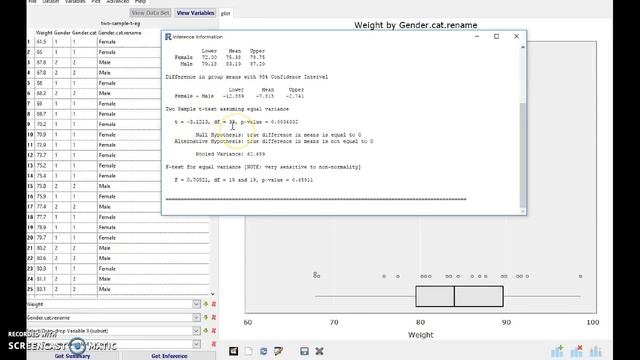Click the blue refresh plot icon
640x360 pixels.
(264, 351)
